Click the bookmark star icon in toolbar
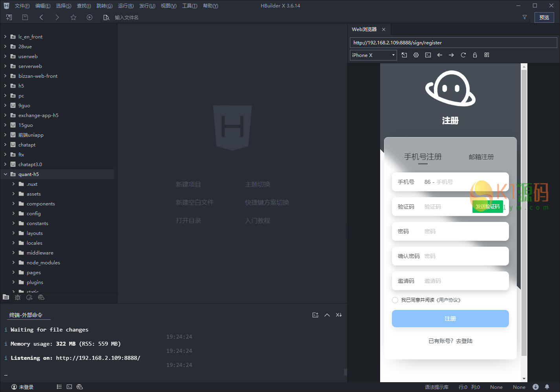Screen dimensions: 560x392 click(x=73, y=17)
